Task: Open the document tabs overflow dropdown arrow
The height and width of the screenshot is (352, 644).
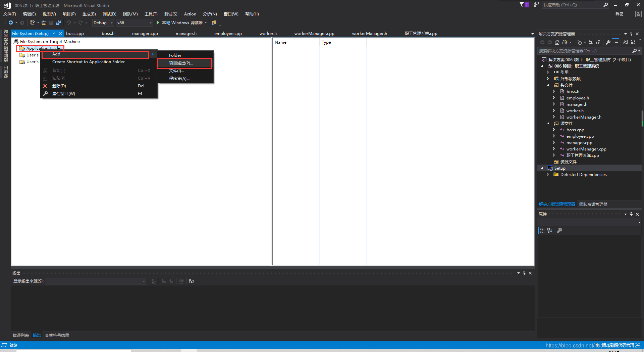Action: pyautogui.click(x=532, y=34)
